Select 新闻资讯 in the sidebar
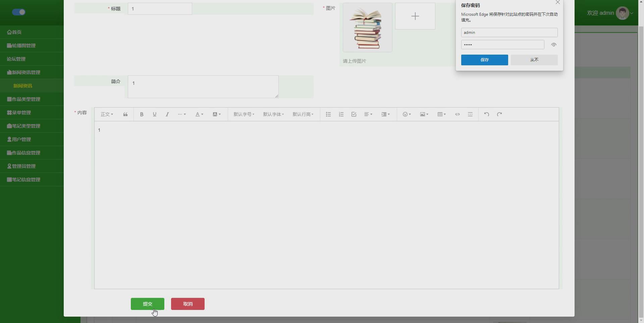Image resolution: width=644 pixels, height=323 pixels. point(22,86)
